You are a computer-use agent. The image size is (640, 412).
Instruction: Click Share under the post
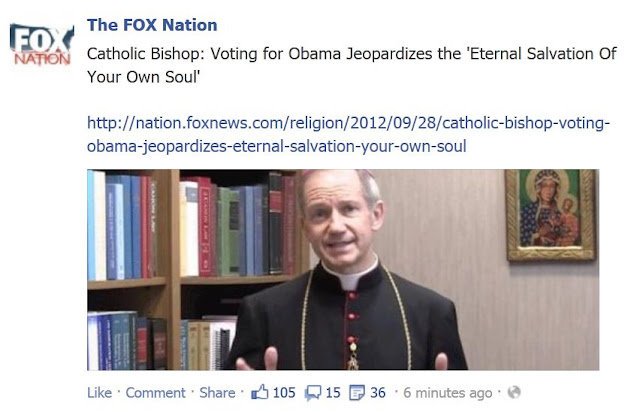coord(217,393)
